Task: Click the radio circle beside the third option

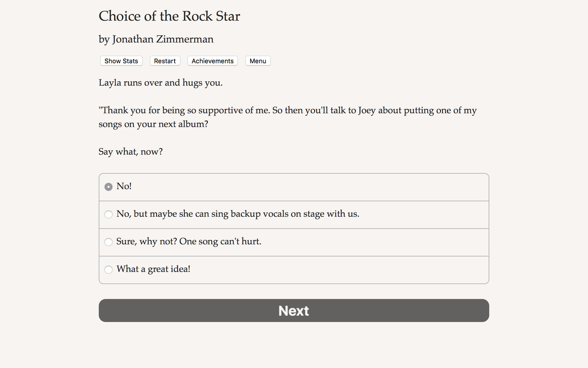Action: [x=108, y=242]
